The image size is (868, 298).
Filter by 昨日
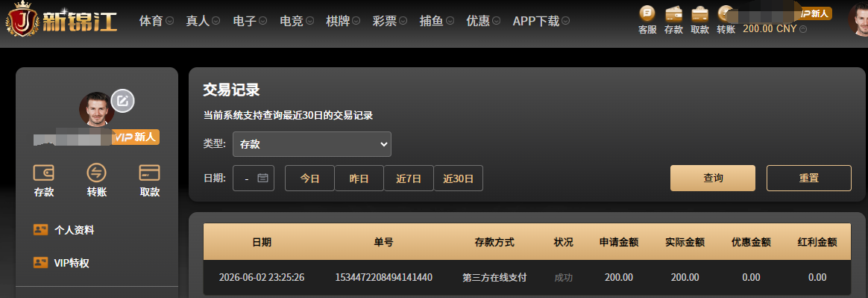click(x=359, y=179)
